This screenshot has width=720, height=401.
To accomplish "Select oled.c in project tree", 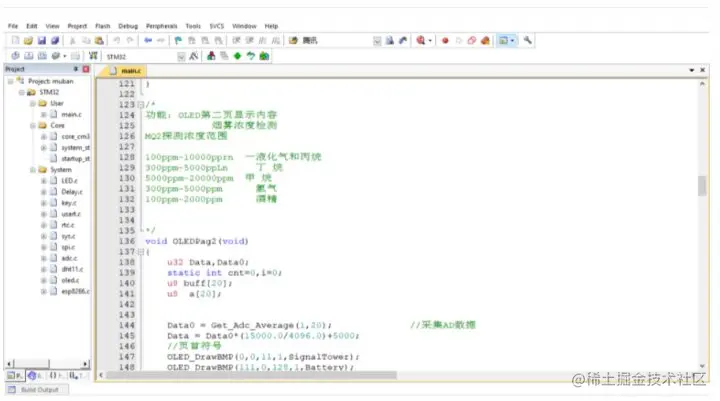I will pos(70,280).
